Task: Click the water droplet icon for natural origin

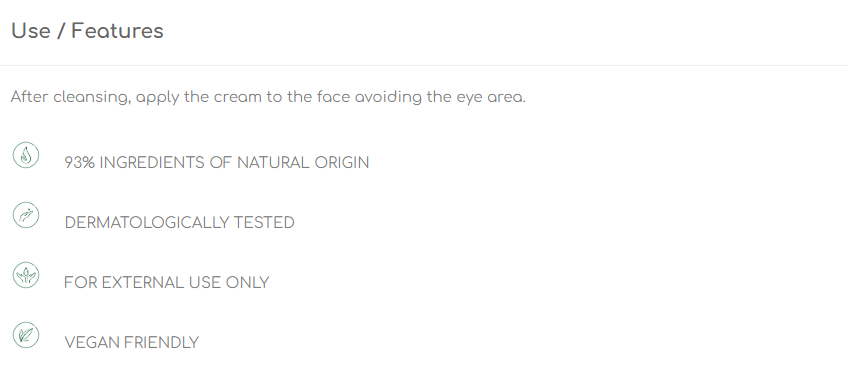Action: coord(26,155)
